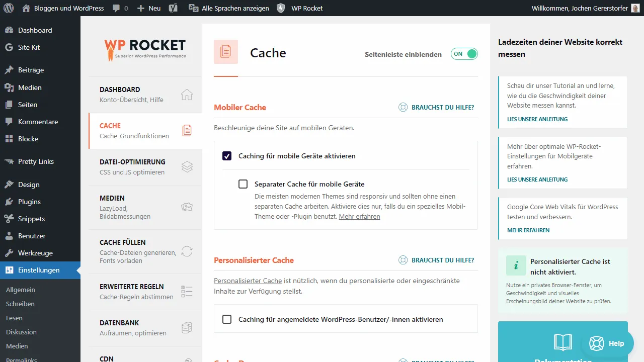Click the Yoast SEO icon in admin bar
The width and height of the screenshot is (644, 362).
pos(173,8)
